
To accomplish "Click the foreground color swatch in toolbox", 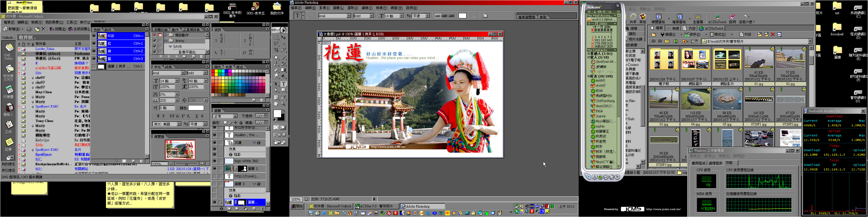I will 277,114.
